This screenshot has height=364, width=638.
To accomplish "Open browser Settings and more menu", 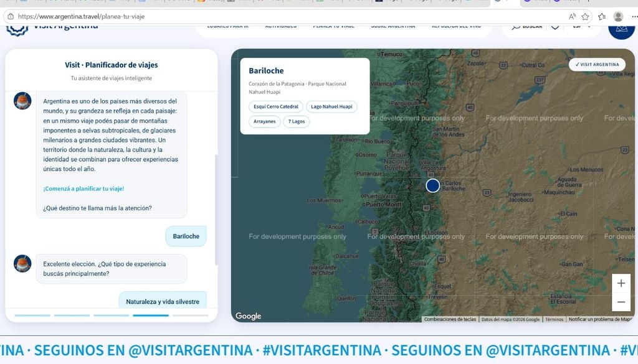I will 634,17.
